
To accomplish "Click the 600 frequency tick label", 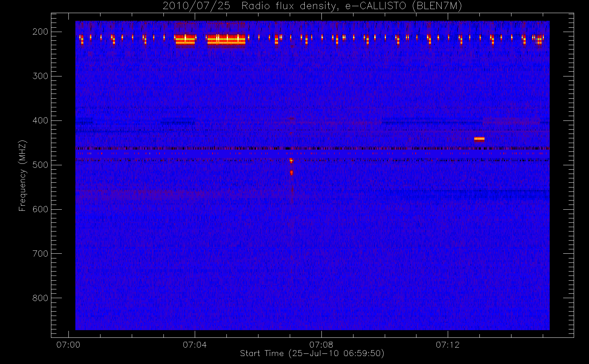I will 40,209.
